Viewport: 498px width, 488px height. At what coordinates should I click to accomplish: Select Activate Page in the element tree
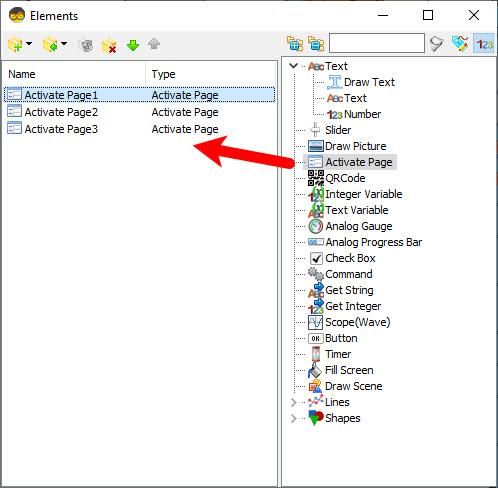coord(359,162)
